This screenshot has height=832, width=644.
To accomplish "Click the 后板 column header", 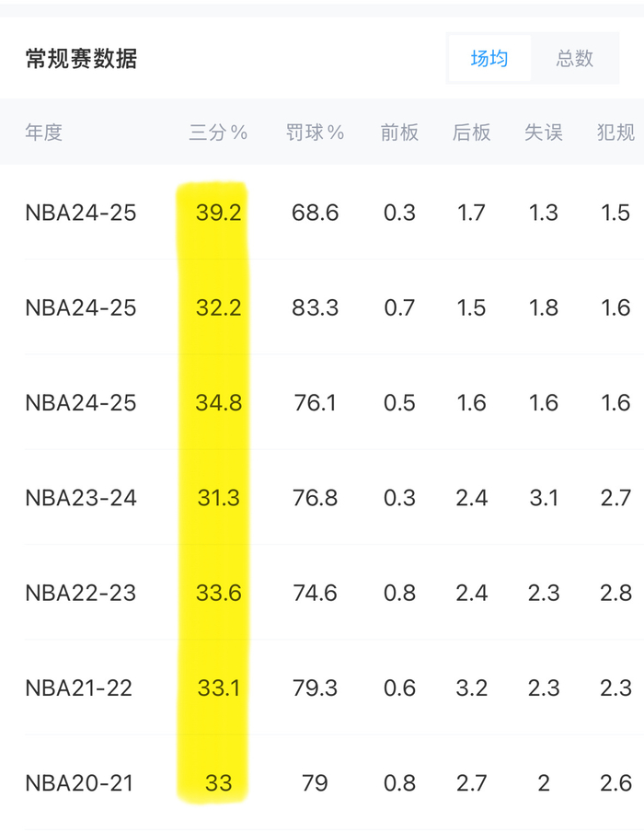I will pos(471,133).
